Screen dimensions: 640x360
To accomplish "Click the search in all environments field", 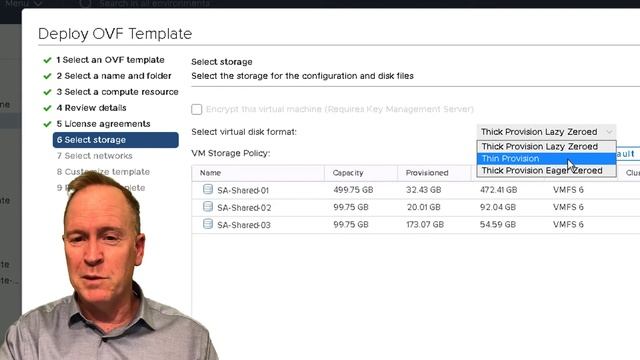I will click(154, 4).
